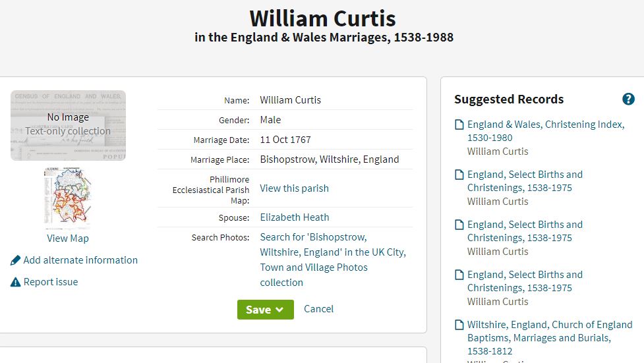The width and height of the screenshot is (644, 363).
Task: Search Bishopstrow in UK City photos collection
Action: click(x=333, y=260)
